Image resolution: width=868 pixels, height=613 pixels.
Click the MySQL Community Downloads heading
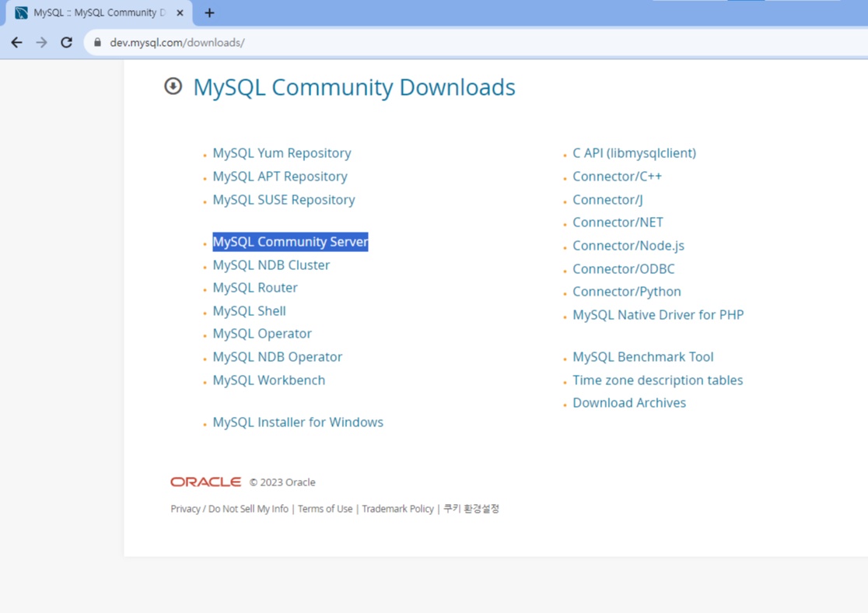(355, 87)
